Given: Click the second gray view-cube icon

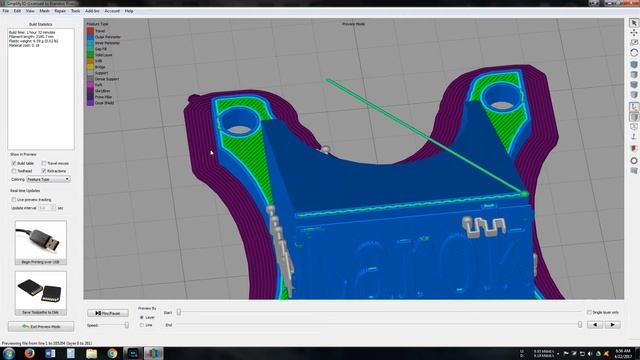Looking at the screenshot, I should click(x=634, y=94).
